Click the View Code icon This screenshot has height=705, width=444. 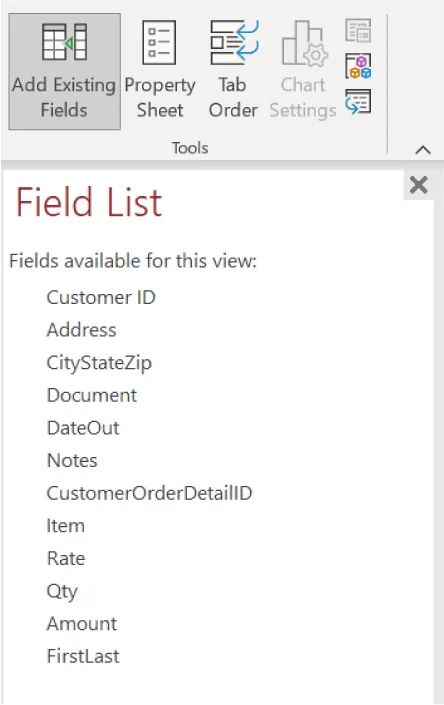coord(358,66)
